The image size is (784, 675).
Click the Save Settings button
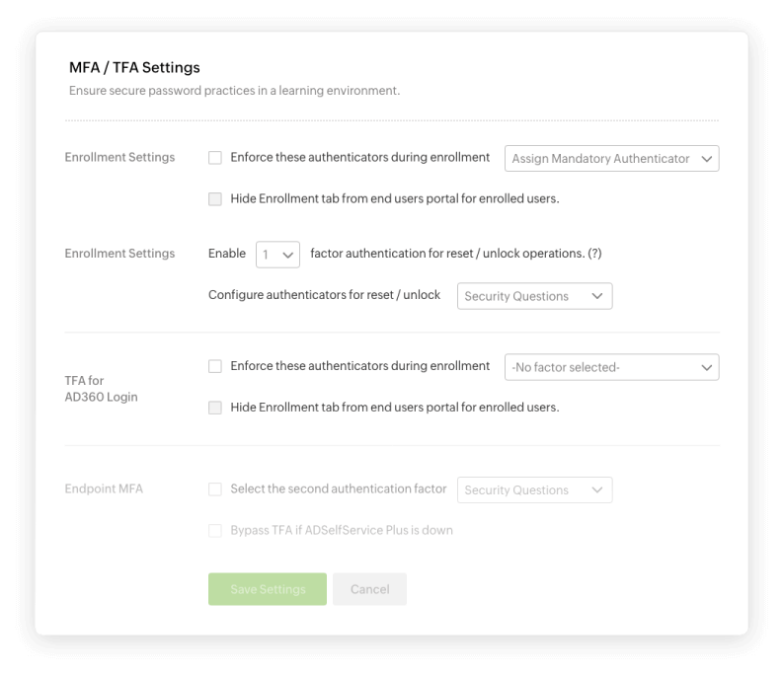pos(268,589)
